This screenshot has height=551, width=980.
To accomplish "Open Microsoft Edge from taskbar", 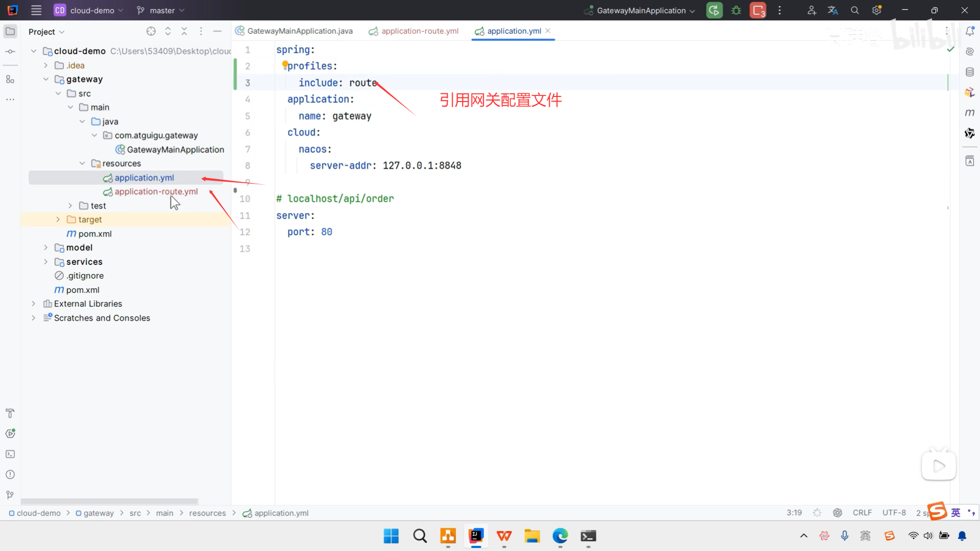I will [x=560, y=536].
